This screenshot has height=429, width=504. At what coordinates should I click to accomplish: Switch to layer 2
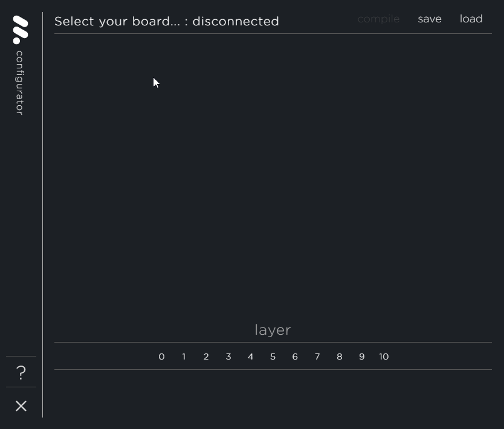click(206, 356)
